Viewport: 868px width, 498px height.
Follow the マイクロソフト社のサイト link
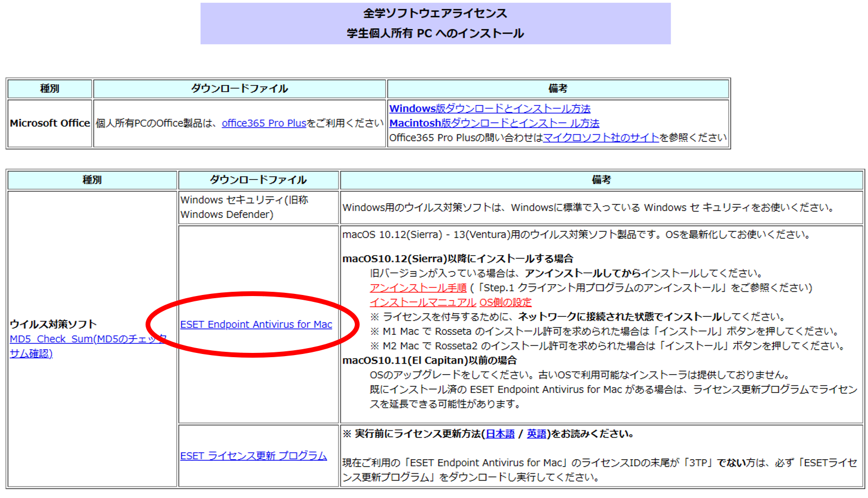click(x=601, y=138)
